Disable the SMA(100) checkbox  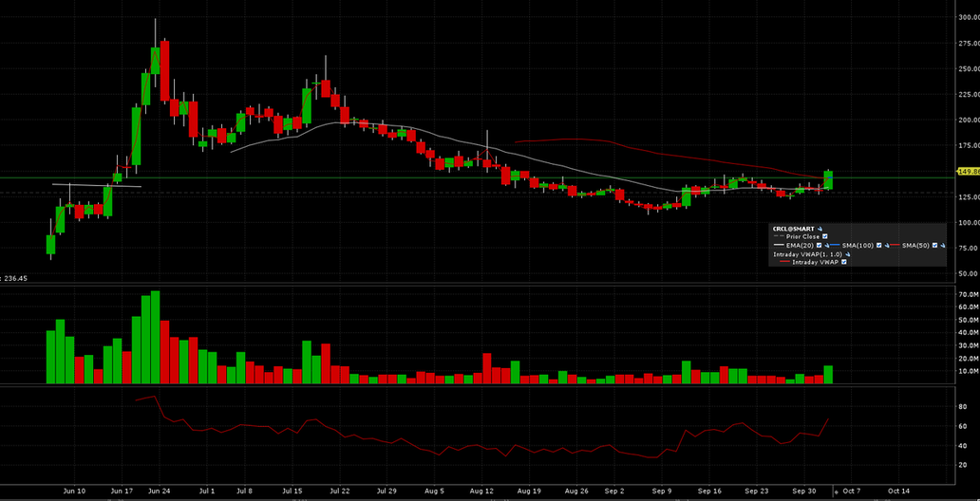point(879,245)
